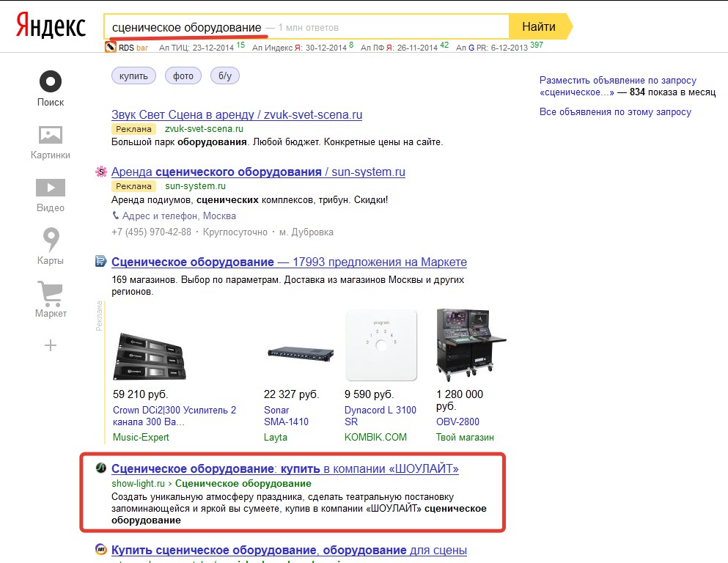Click Crown DCi2|300 amplifier thumbnail
The image size is (728, 563).
coord(150,356)
